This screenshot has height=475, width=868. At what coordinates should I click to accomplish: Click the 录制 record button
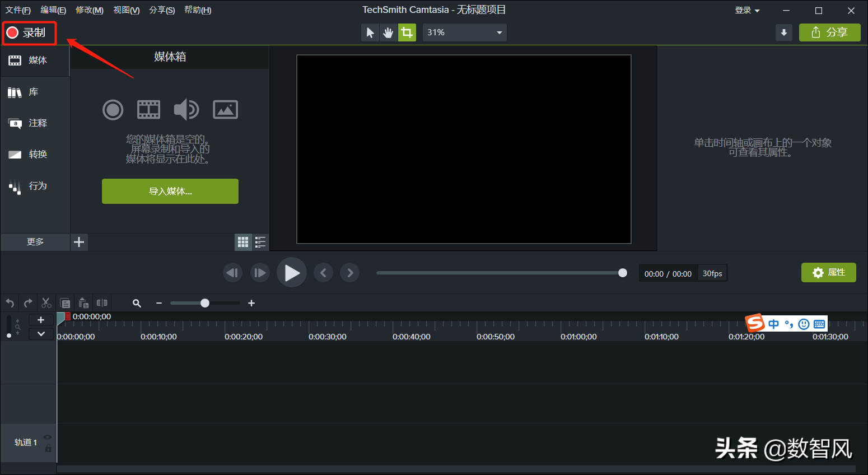(29, 33)
